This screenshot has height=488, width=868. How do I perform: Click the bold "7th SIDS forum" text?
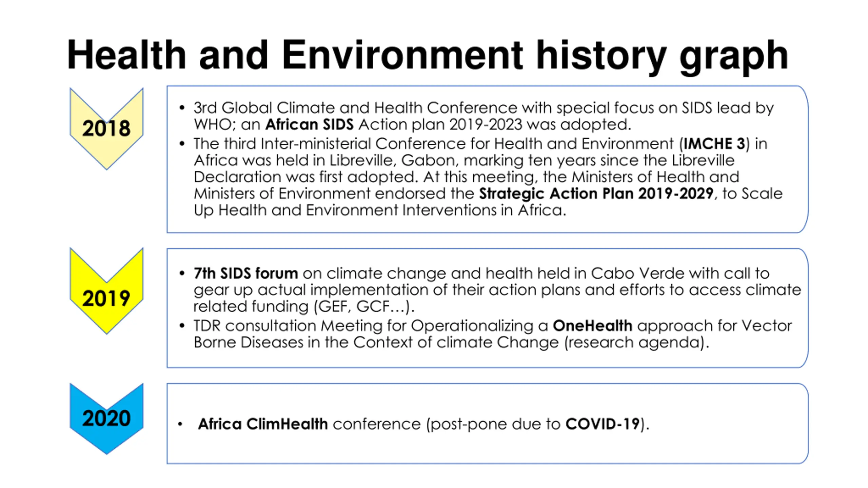[245, 273]
